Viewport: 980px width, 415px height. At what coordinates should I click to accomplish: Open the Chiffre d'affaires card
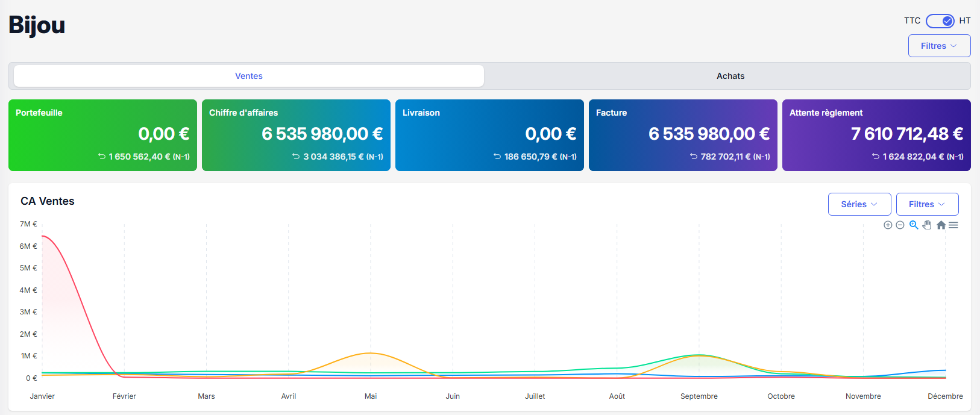296,135
